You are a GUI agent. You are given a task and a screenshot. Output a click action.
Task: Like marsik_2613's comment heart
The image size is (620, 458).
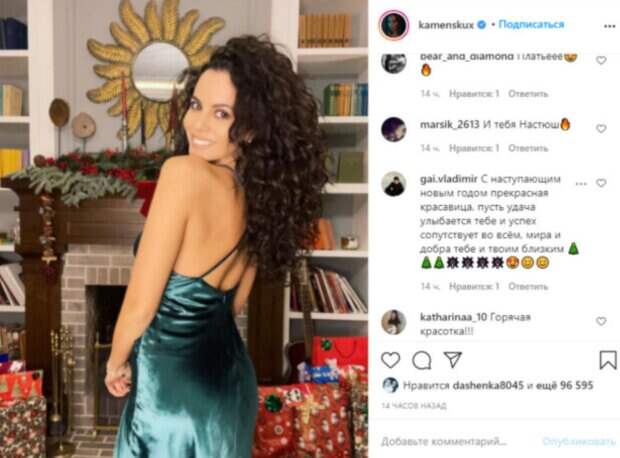601,129
